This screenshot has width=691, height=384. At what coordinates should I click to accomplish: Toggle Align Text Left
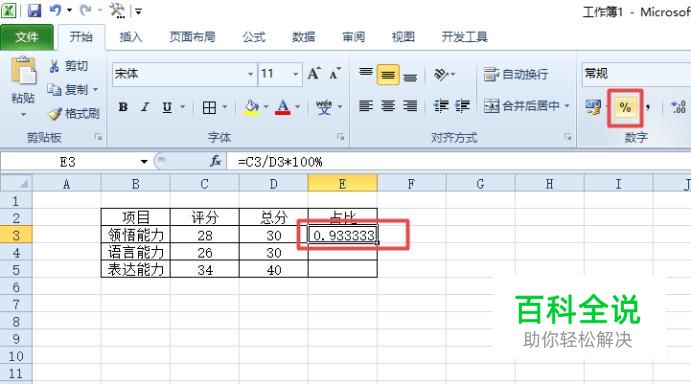coord(366,106)
